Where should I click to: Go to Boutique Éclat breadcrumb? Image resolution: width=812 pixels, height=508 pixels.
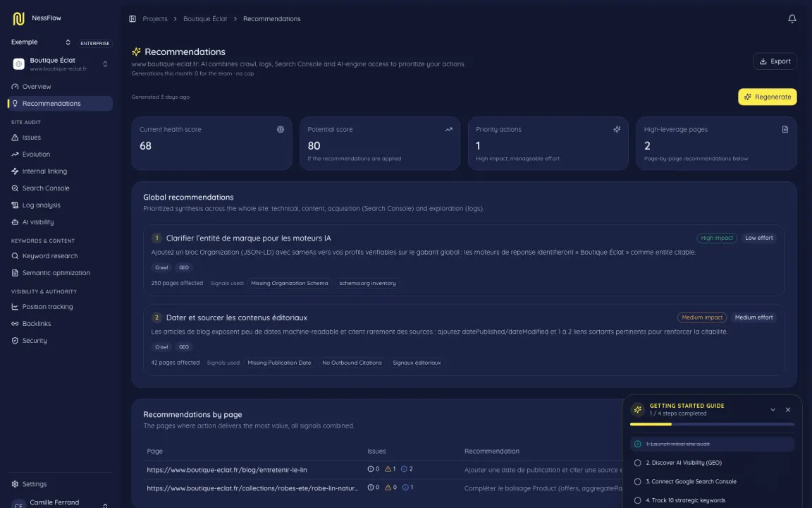(205, 18)
